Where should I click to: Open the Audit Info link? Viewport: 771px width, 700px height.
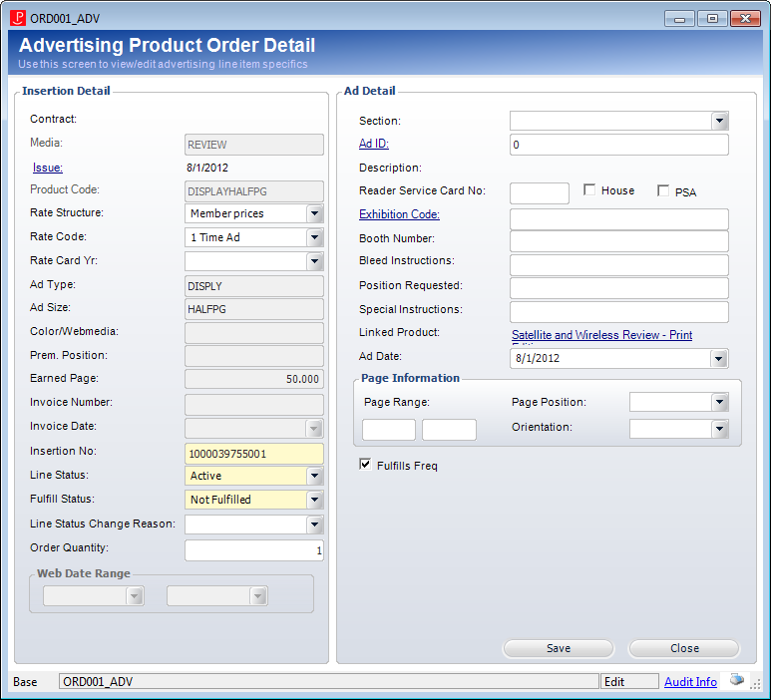click(x=690, y=681)
